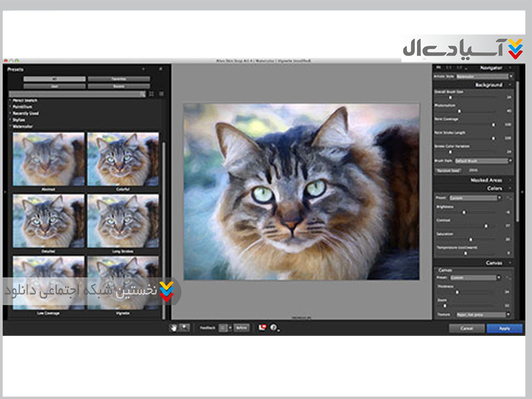This screenshot has width=532, height=399.
Task: Click the Cancel button
Action: click(x=466, y=329)
